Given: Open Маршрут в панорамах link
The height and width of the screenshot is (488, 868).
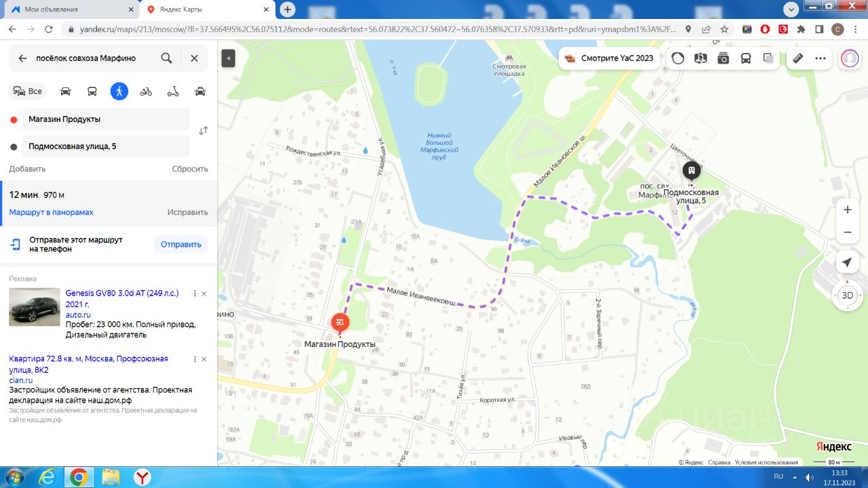Looking at the screenshot, I should [51, 212].
